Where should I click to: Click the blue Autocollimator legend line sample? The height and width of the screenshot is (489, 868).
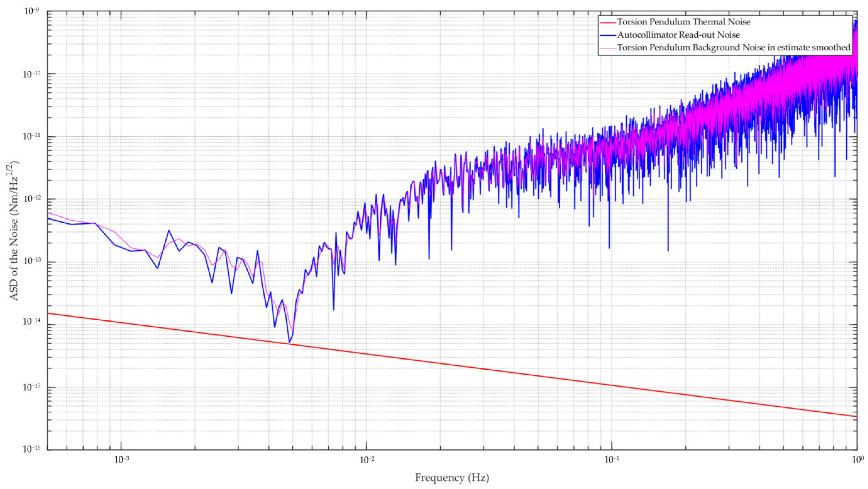[x=607, y=35]
